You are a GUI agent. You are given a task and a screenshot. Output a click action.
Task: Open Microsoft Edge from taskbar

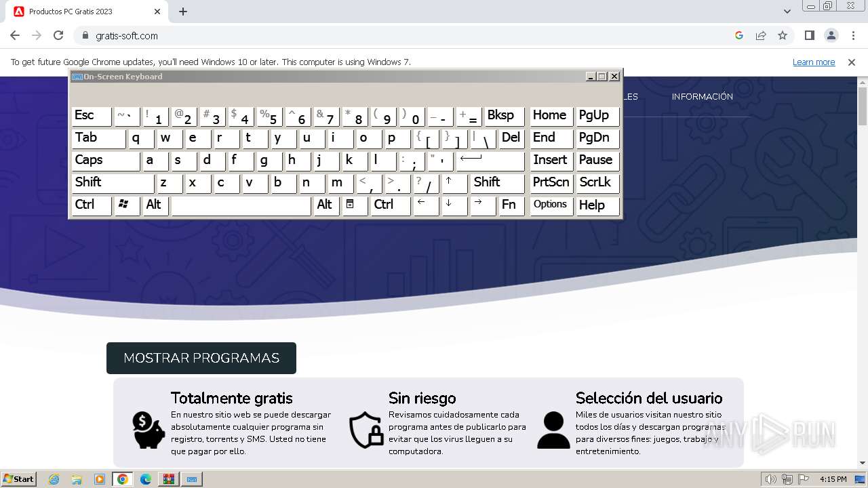click(146, 479)
